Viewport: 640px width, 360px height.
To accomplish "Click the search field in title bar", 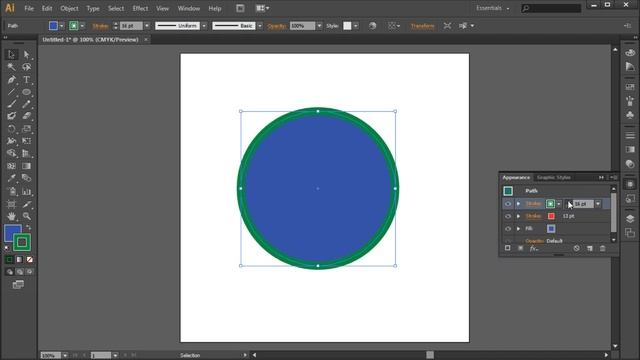I will click(x=551, y=8).
